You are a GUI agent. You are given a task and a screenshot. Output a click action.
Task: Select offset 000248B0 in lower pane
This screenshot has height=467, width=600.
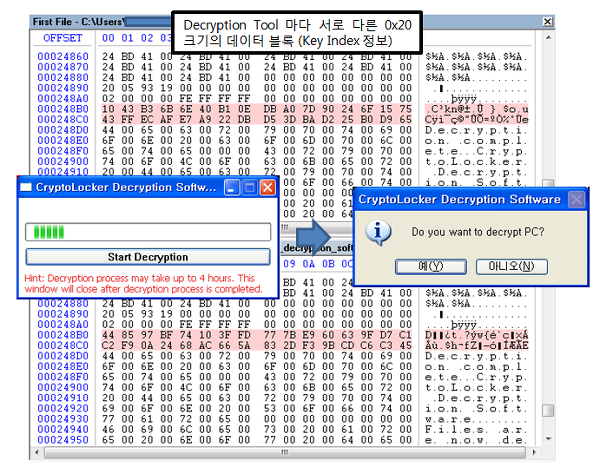63,335
